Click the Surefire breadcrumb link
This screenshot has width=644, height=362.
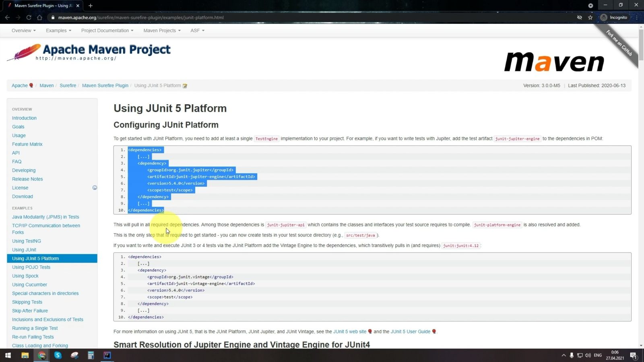click(68, 86)
